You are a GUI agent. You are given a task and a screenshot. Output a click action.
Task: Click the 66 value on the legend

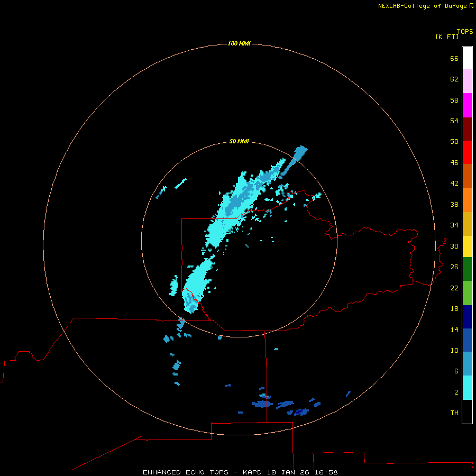[454, 58]
